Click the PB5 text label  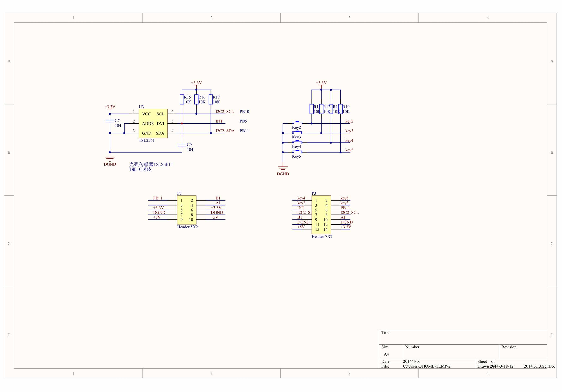click(243, 121)
